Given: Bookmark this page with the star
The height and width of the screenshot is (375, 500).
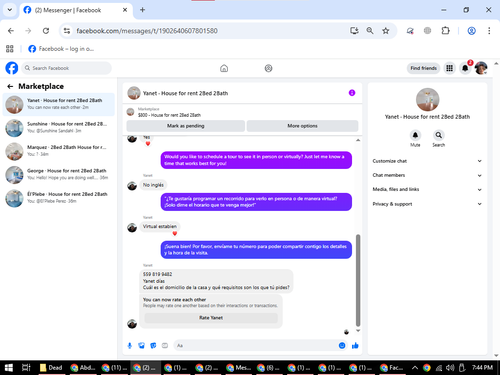Looking at the screenshot, I should tap(386, 31).
